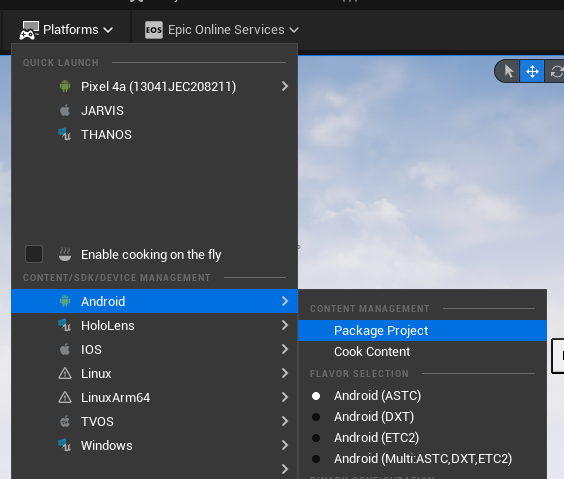Image resolution: width=564 pixels, height=479 pixels.
Task: Click the Apple icon beside JARVIS
Action: (65, 110)
